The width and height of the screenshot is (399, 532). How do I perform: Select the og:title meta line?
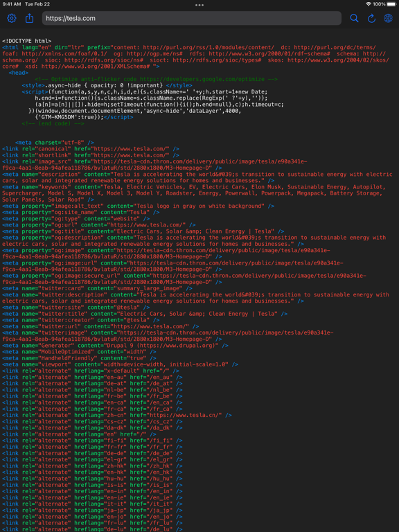[143, 231]
